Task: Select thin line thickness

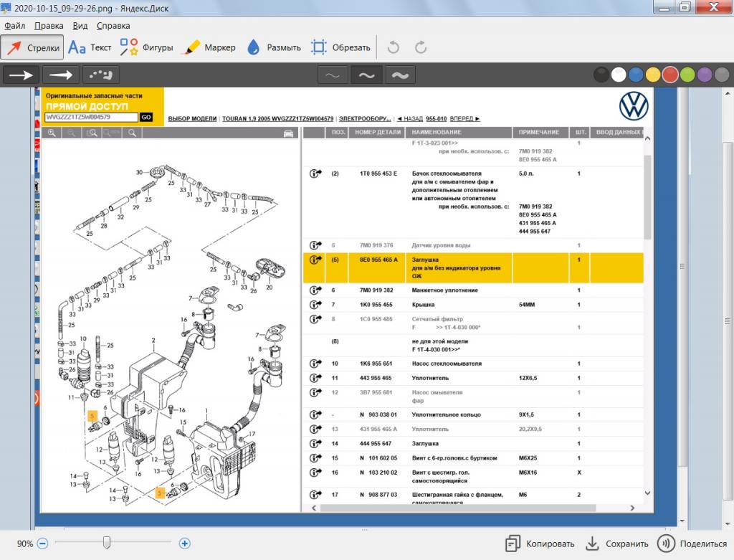Action: [x=333, y=75]
